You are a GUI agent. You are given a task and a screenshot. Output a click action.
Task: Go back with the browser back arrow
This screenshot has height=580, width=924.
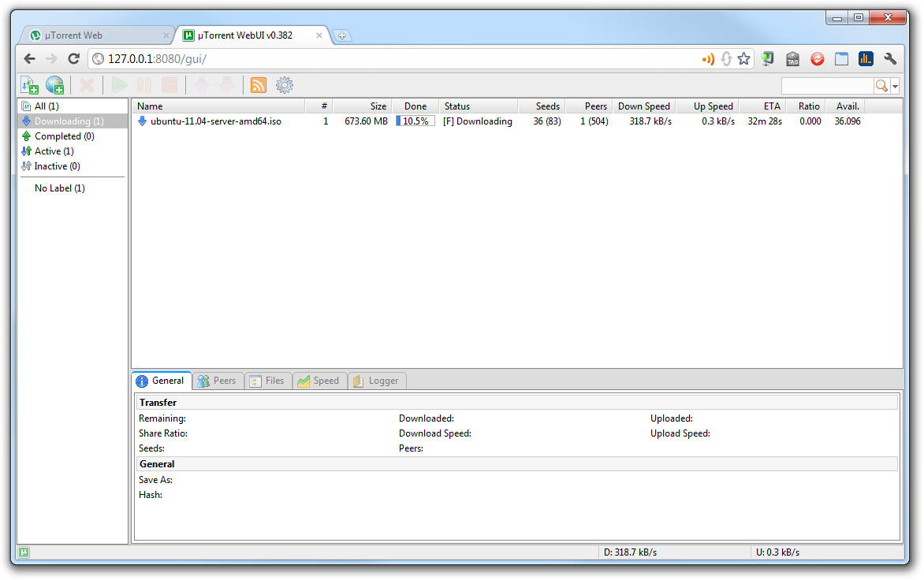[x=29, y=59]
